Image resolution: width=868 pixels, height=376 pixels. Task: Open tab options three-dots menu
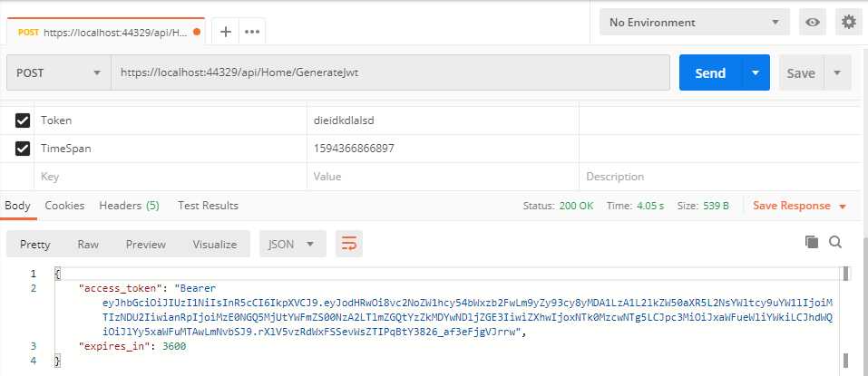coord(252,32)
